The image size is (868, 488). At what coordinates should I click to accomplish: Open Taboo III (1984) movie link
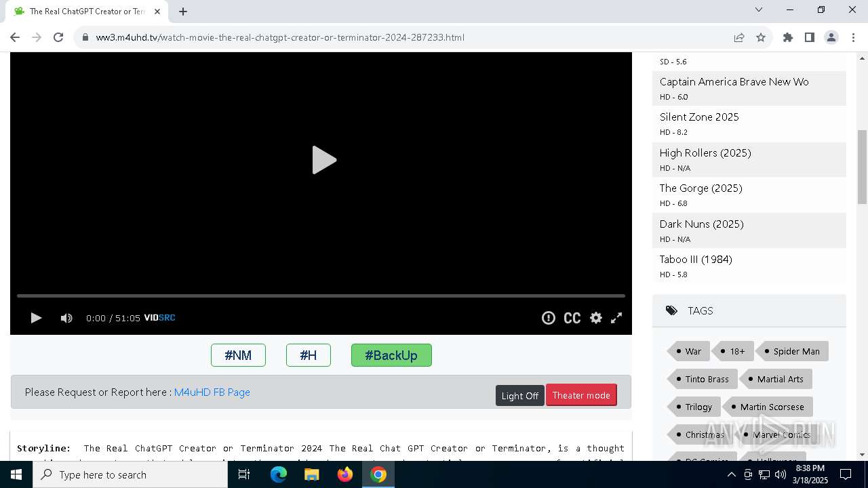point(696,260)
